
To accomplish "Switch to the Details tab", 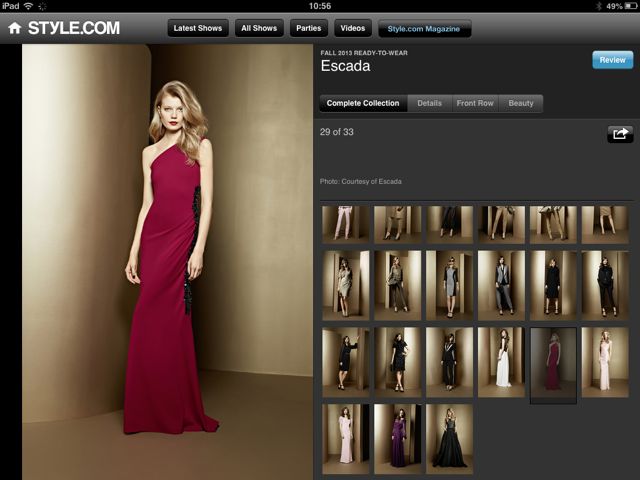I will [x=430, y=103].
